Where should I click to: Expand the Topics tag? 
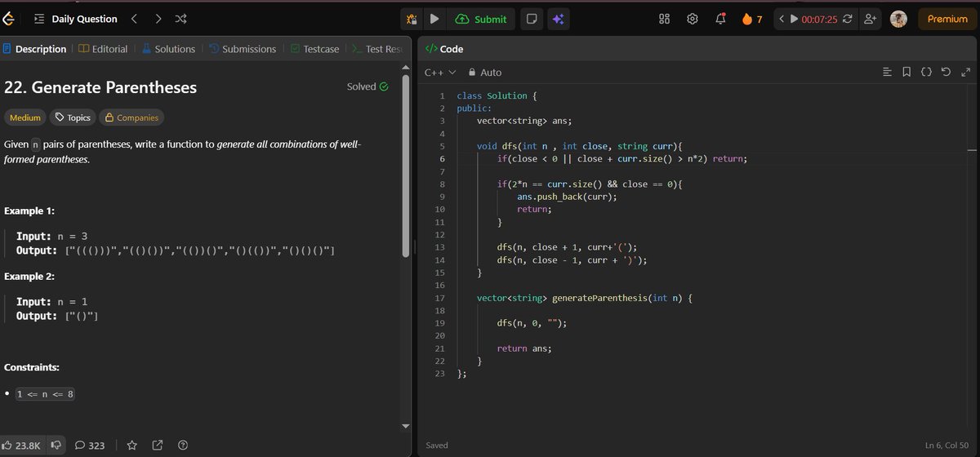tap(72, 118)
